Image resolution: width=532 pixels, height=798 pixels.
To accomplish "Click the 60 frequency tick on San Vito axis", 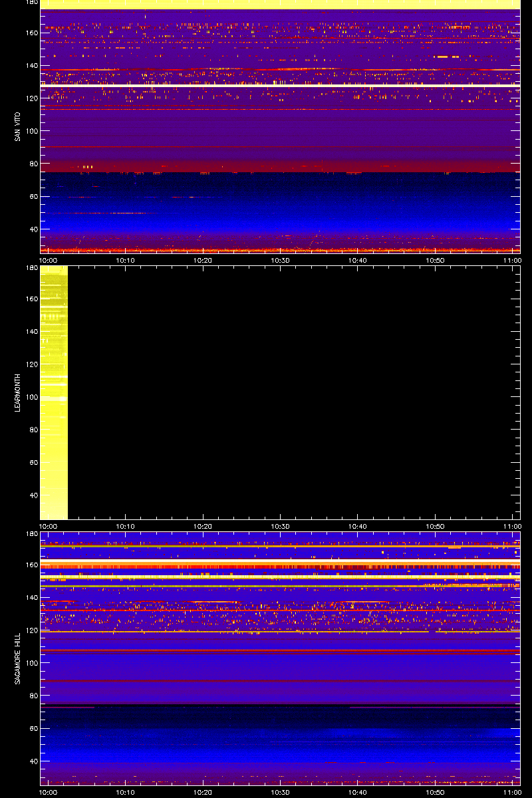I will [33, 196].
